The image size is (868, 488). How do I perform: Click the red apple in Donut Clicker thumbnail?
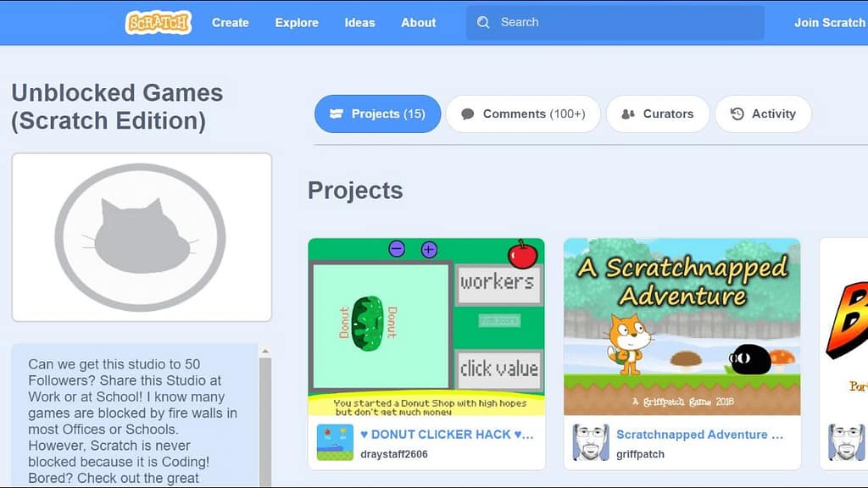[x=522, y=254]
